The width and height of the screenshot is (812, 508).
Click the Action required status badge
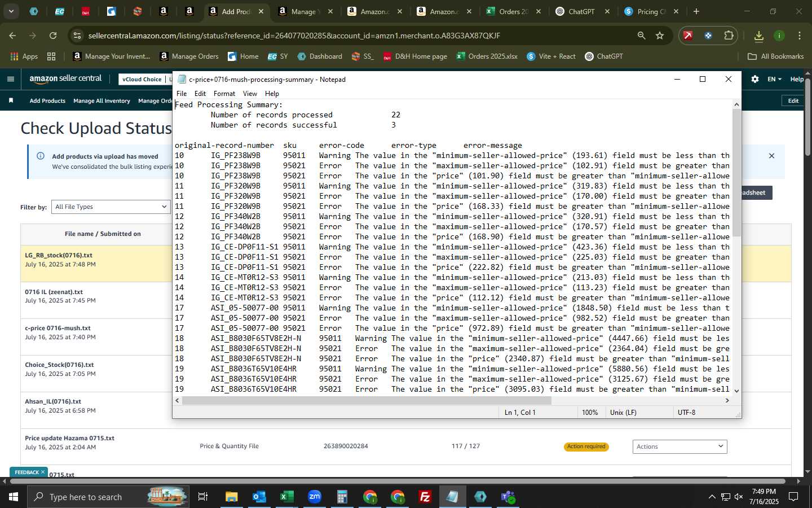[x=586, y=446]
